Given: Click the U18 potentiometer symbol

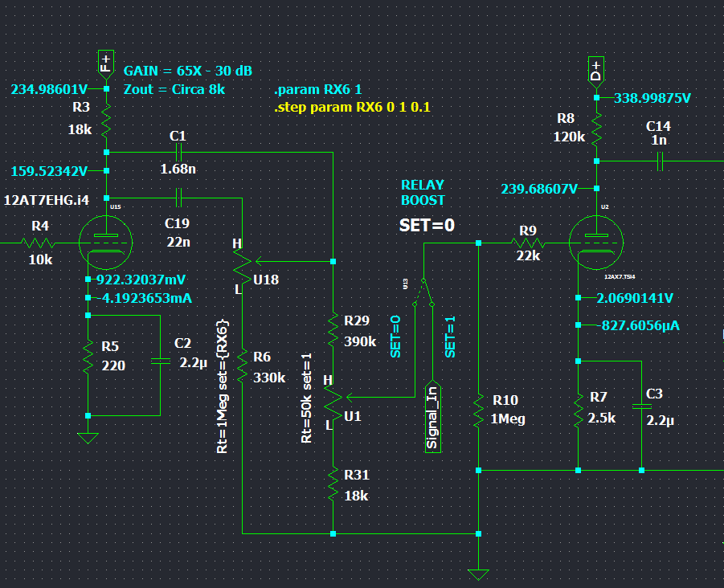Looking at the screenshot, I should pos(243,261).
